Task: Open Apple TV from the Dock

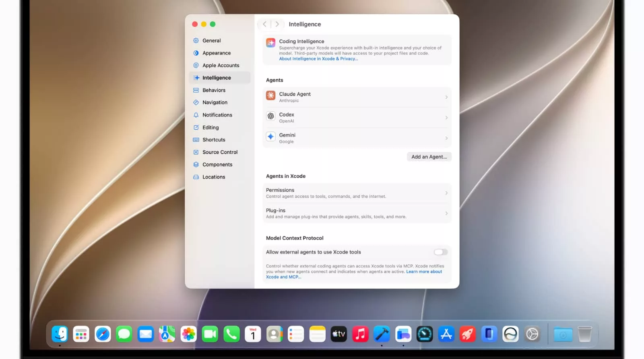Action: (x=339, y=334)
